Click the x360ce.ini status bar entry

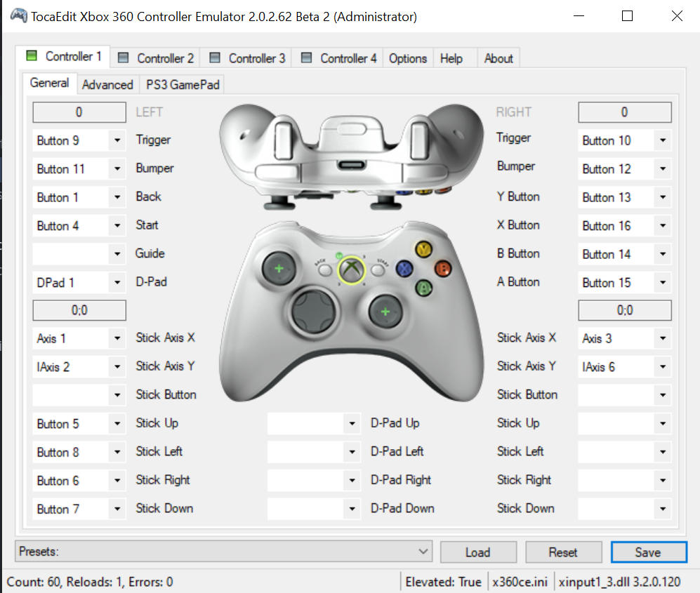click(520, 582)
